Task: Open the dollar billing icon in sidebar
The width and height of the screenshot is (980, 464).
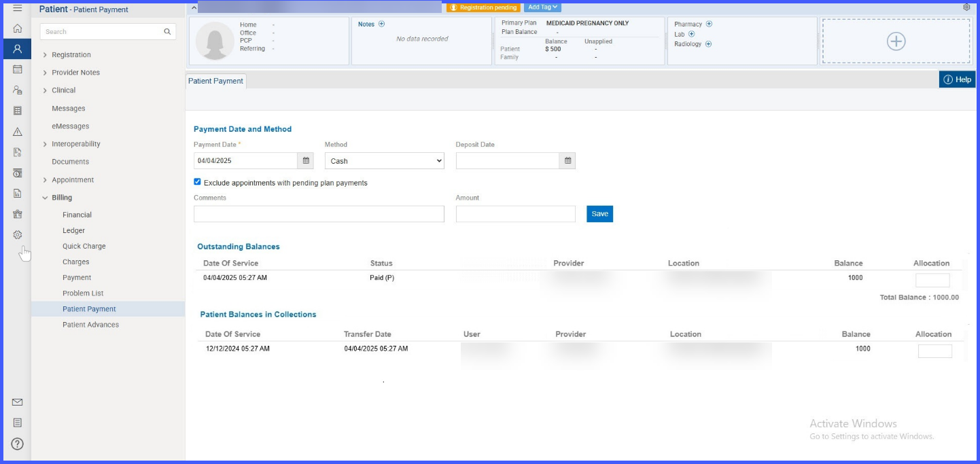Action: [x=18, y=173]
